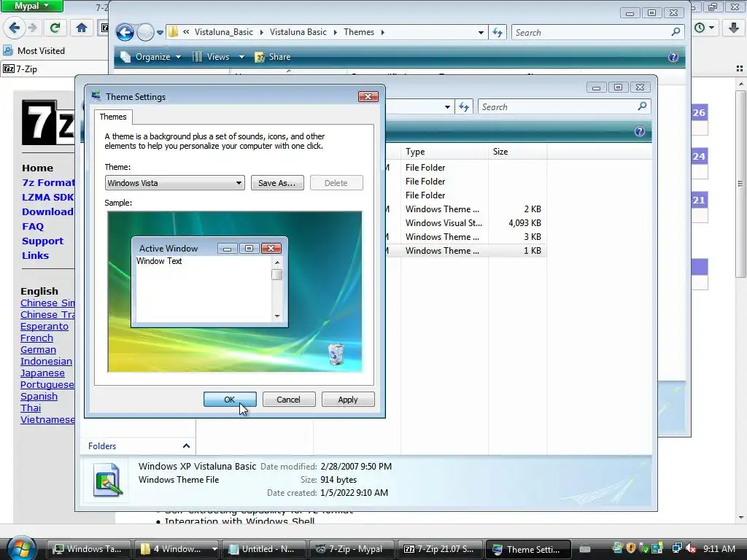
Task: Expand the Views dropdown arrow
Action: pyautogui.click(x=241, y=57)
